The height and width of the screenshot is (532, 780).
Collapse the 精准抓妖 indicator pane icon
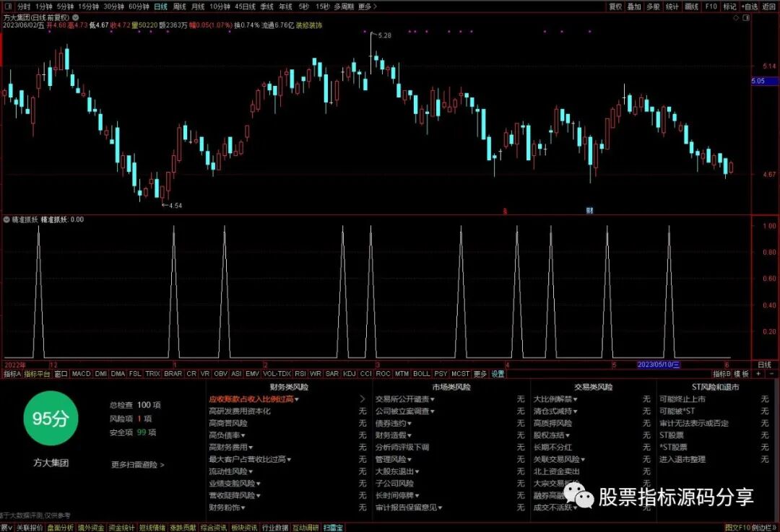[x=6, y=219]
